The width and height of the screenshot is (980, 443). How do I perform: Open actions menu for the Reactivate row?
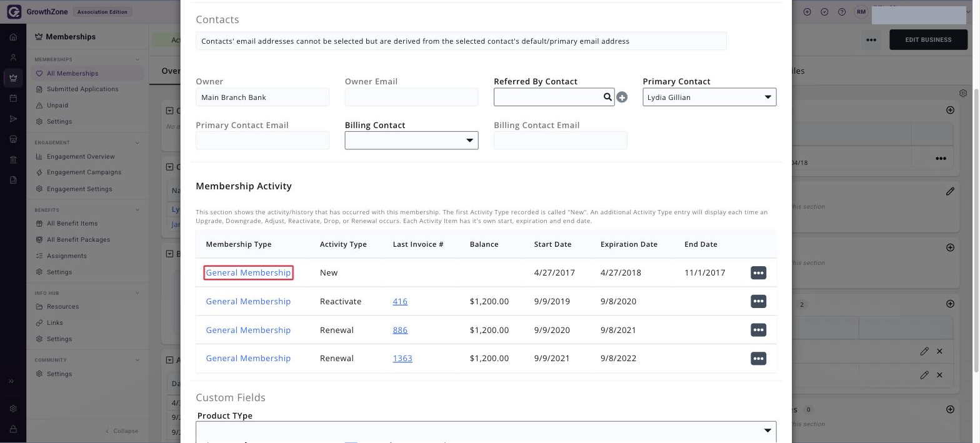(x=758, y=301)
